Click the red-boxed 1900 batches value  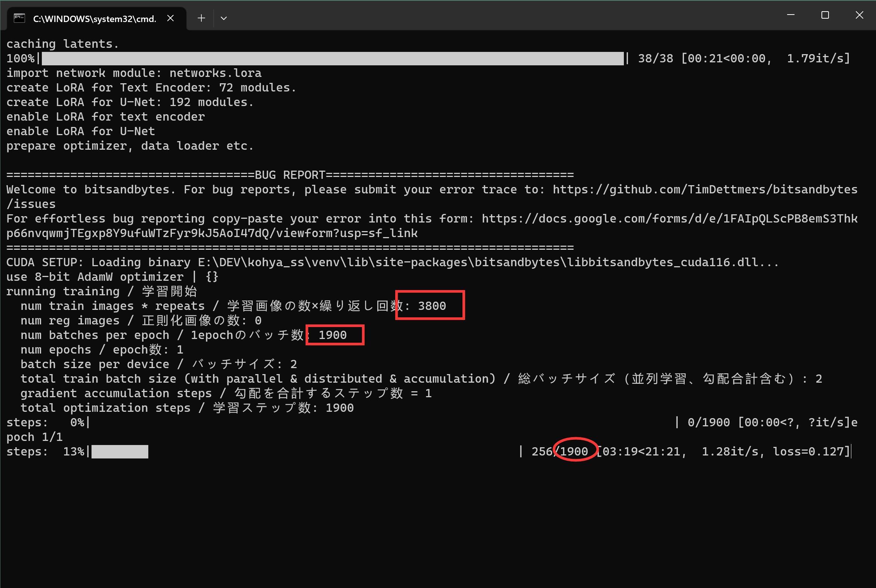click(x=332, y=335)
